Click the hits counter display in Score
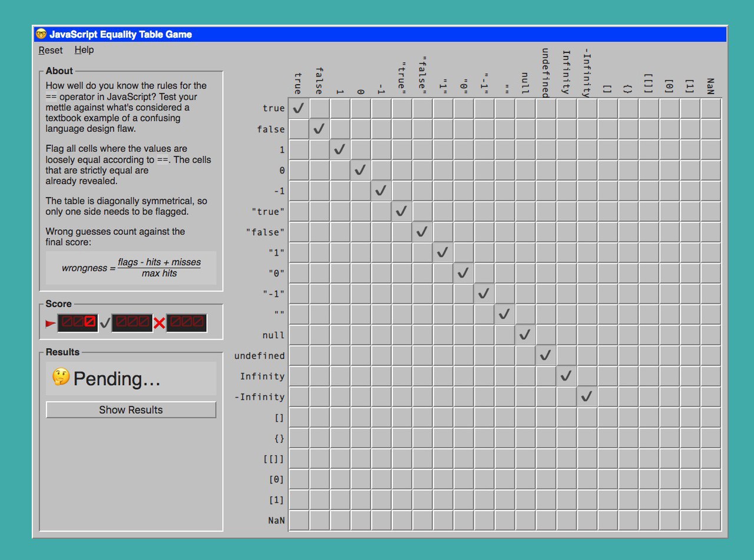 (x=132, y=323)
